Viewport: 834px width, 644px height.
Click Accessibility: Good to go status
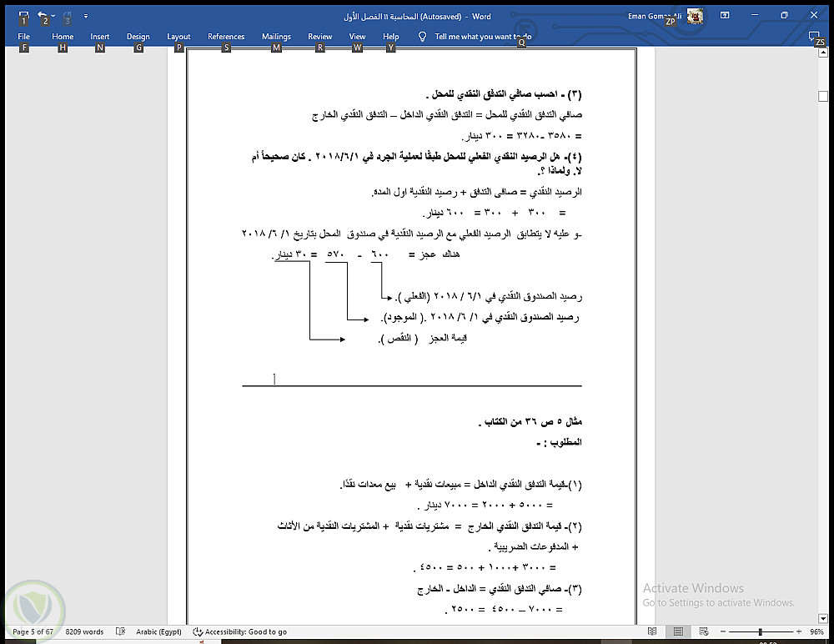(240, 631)
